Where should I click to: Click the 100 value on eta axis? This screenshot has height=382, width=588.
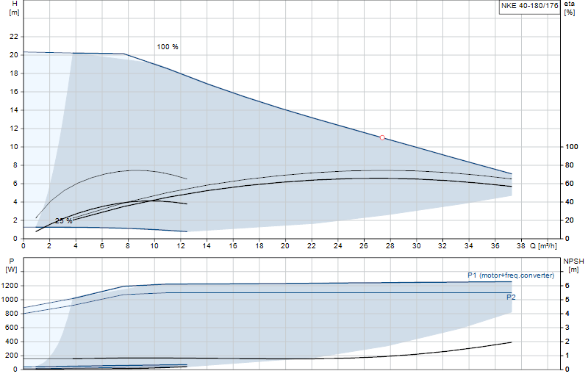(572, 147)
